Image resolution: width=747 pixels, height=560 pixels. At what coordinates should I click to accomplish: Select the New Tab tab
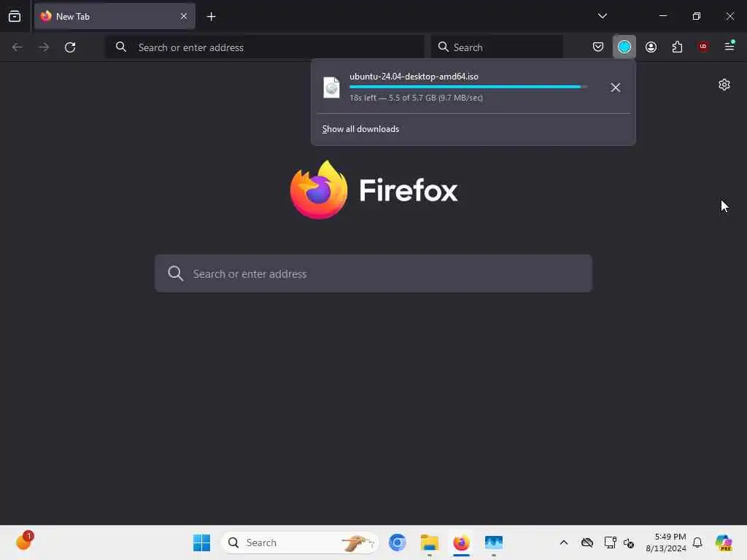115,16
